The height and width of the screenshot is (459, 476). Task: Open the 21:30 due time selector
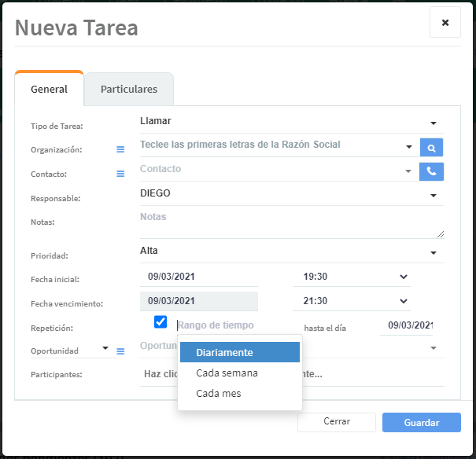click(356, 301)
